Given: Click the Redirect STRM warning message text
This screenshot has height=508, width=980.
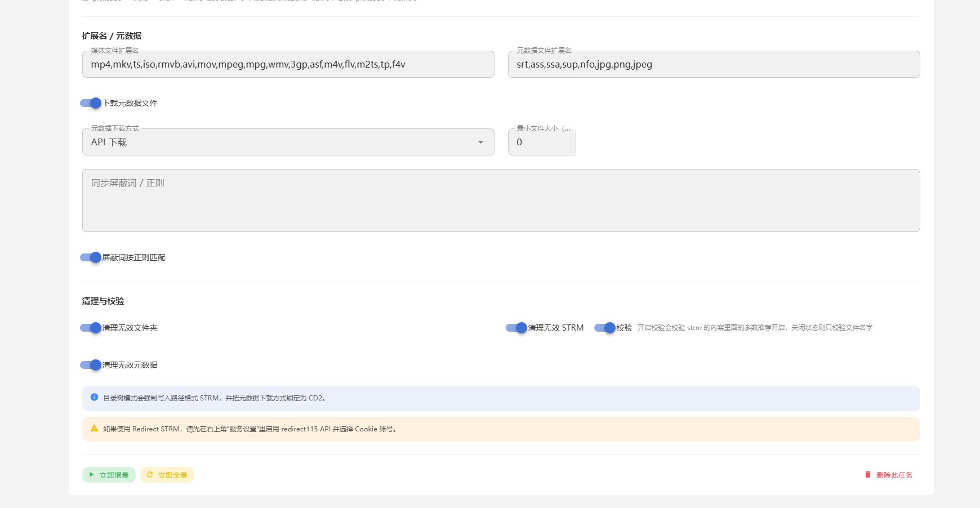Looking at the screenshot, I should (251, 429).
